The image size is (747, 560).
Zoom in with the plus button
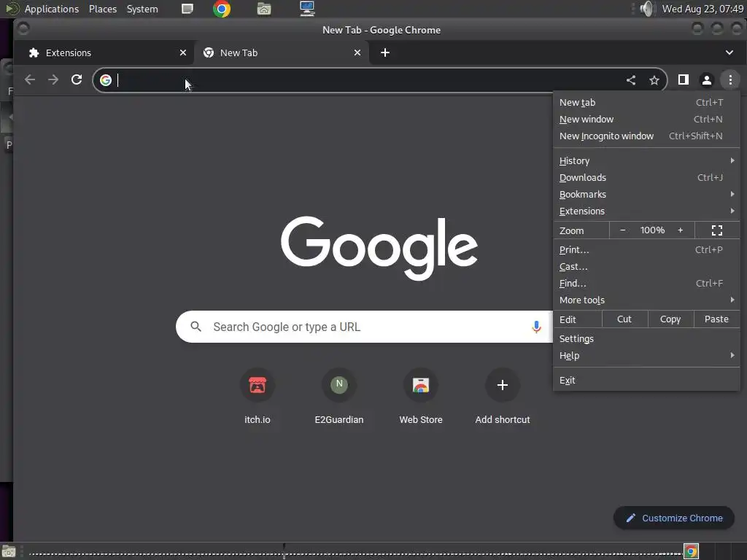(x=681, y=230)
